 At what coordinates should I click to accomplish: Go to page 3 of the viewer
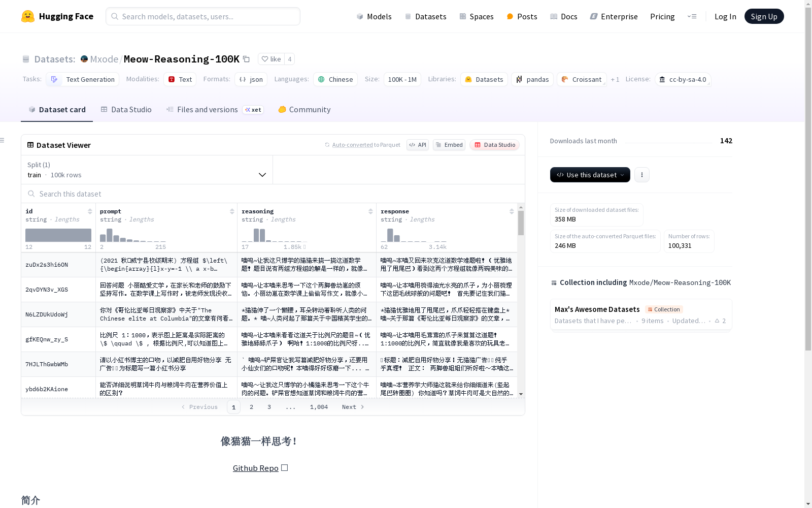tap(269, 407)
